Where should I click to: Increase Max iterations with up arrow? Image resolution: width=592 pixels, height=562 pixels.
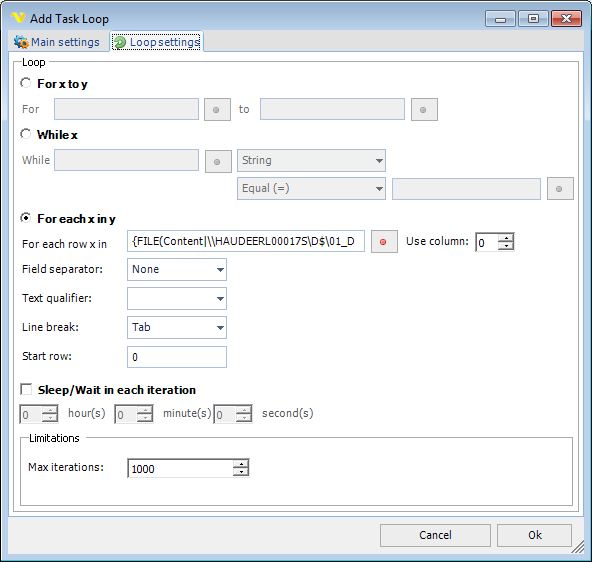point(241,464)
